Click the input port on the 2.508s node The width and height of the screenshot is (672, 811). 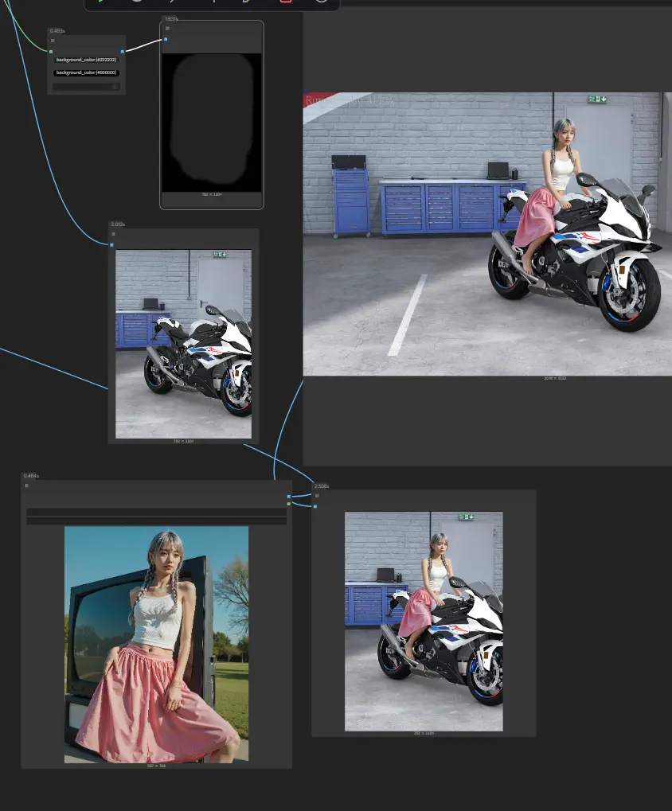click(x=315, y=506)
